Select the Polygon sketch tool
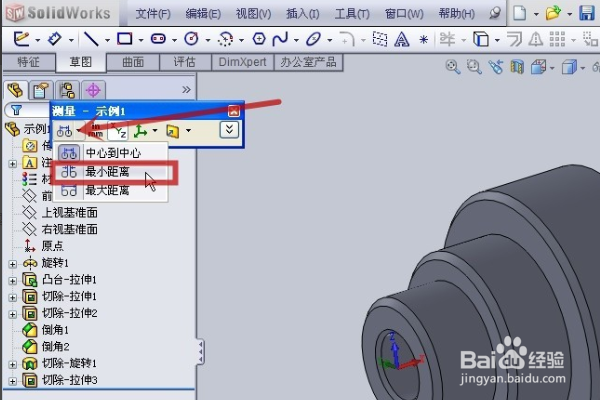This screenshot has width=600, height=400. (259, 39)
